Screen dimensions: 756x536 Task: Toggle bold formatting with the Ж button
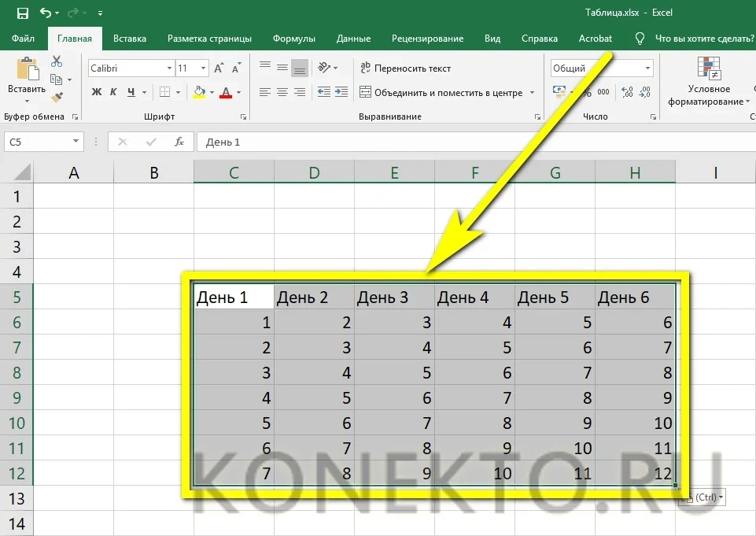coord(97,92)
